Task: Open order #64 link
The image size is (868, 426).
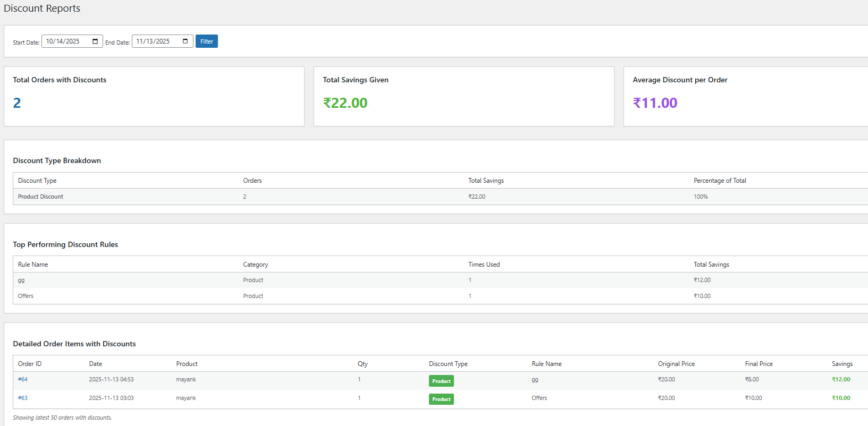Action: (x=23, y=379)
